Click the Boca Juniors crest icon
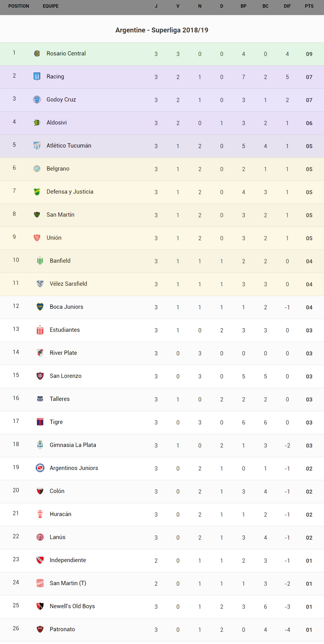This screenshot has height=644, width=324. 40,307
